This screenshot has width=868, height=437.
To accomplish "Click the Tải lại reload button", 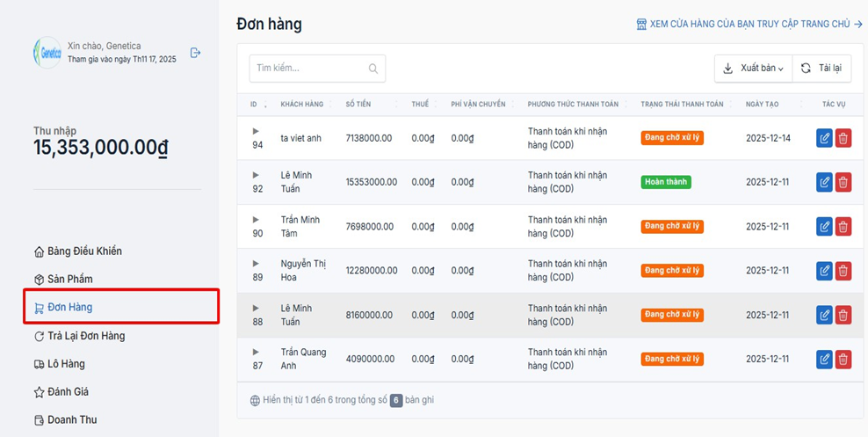I will (821, 69).
